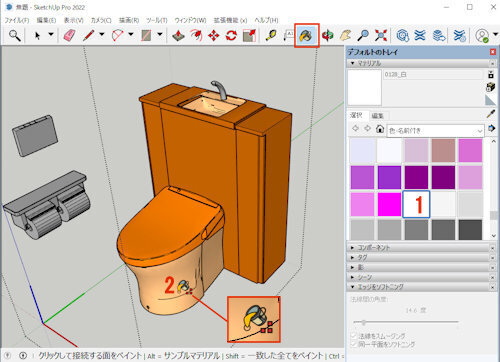The width and height of the screenshot is (500, 362).
Task: Click the Paint Bucket tool
Action: (307, 35)
